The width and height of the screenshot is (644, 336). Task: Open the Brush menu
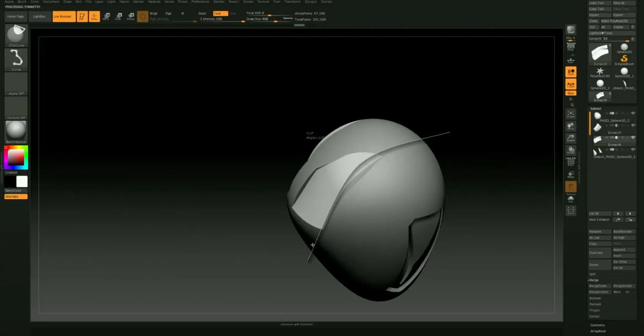click(22, 2)
